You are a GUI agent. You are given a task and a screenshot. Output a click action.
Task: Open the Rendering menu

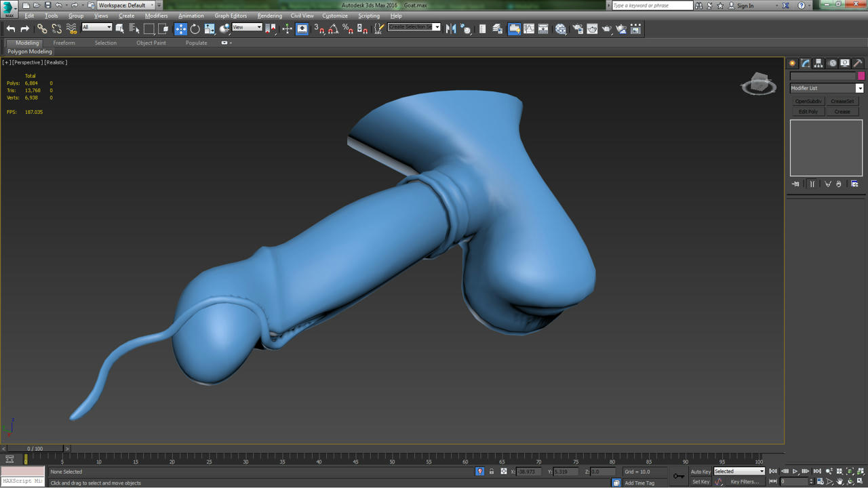click(269, 16)
